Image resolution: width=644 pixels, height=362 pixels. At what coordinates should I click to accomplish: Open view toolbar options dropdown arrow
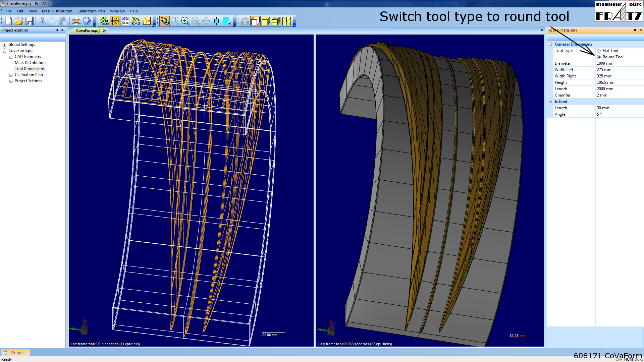[294, 25]
